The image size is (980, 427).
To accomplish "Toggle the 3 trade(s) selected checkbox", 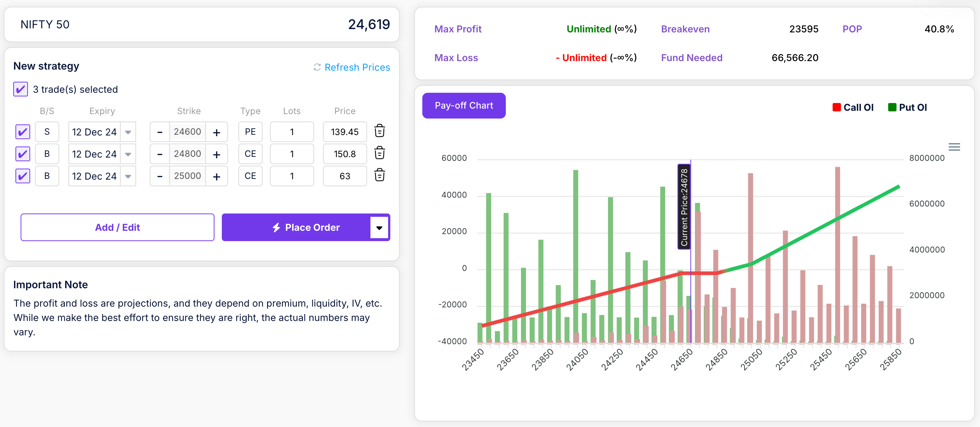I will 21,89.
